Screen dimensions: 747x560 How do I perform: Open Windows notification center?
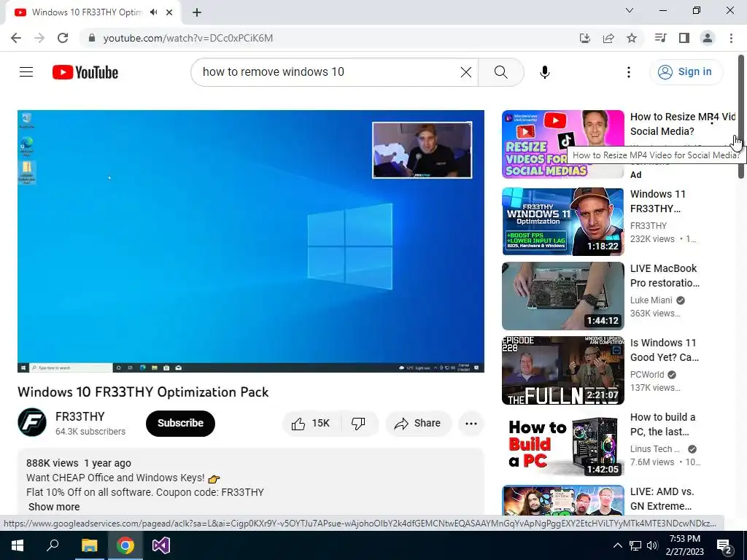pos(724,545)
